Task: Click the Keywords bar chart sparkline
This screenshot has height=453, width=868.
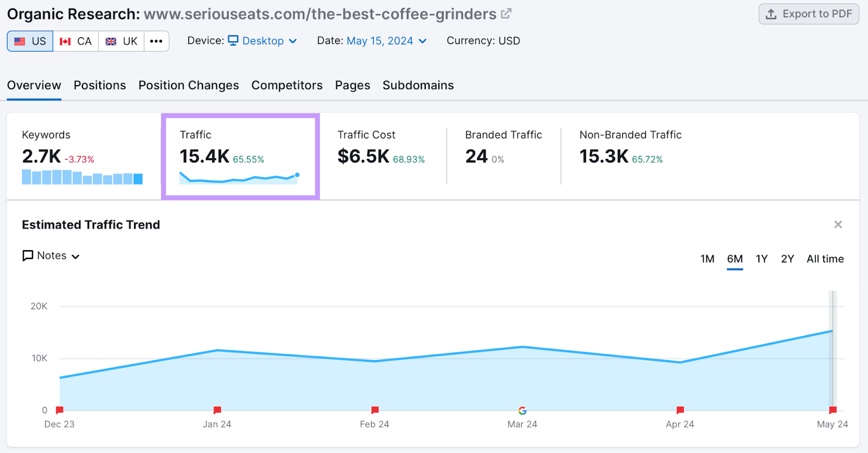Action: click(82, 177)
